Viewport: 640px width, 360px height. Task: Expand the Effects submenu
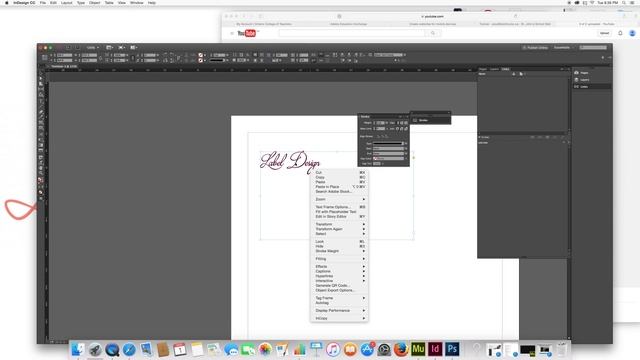(x=340, y=267)
